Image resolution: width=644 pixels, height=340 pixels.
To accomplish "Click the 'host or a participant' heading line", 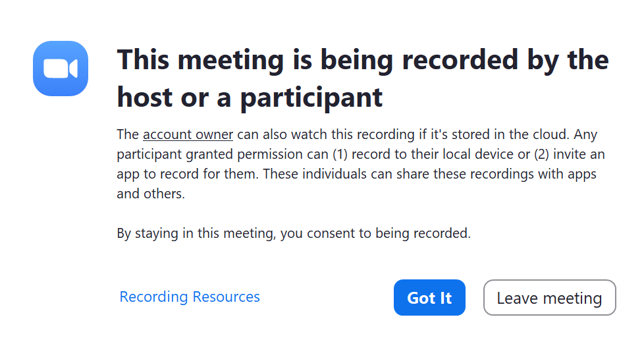I will click(x=250, y=98).
